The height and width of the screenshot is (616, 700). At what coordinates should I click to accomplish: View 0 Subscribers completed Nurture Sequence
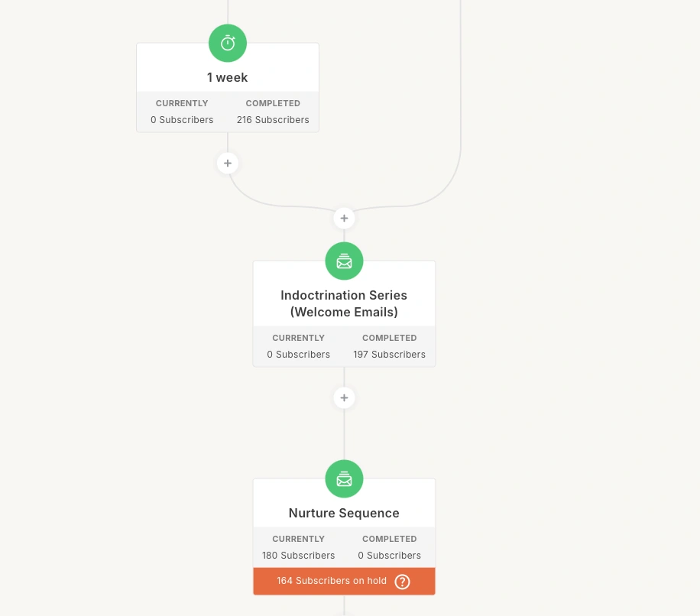click(x=389, y=556)
